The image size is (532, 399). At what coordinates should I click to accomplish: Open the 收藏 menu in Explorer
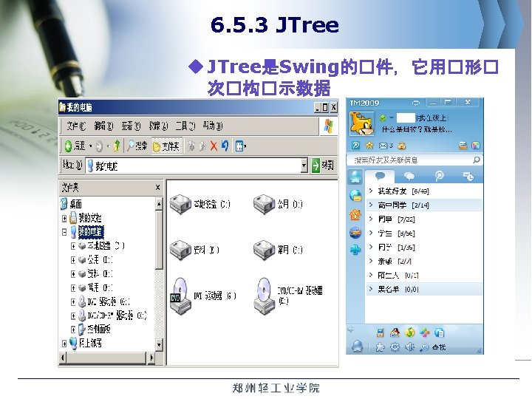point(158,126)
